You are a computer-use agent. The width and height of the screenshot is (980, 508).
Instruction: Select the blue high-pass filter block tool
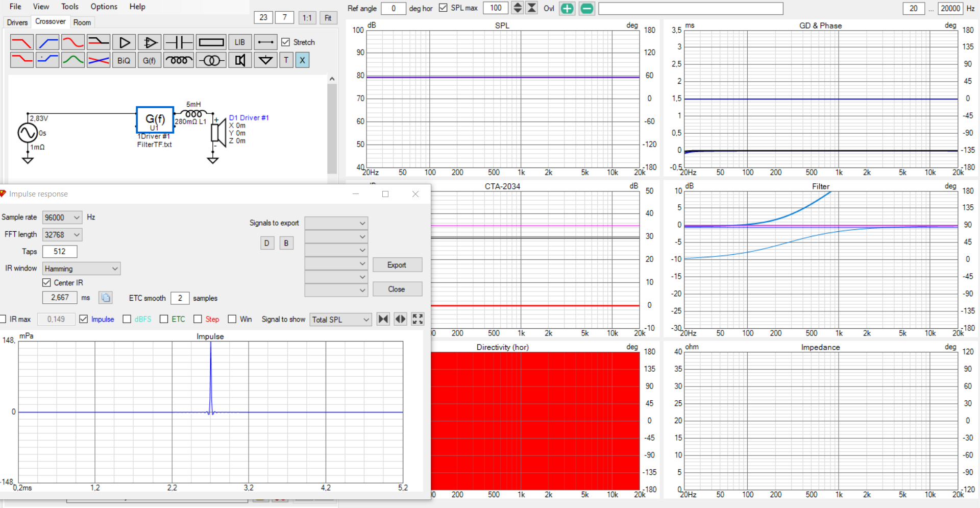tap(47, 42)
